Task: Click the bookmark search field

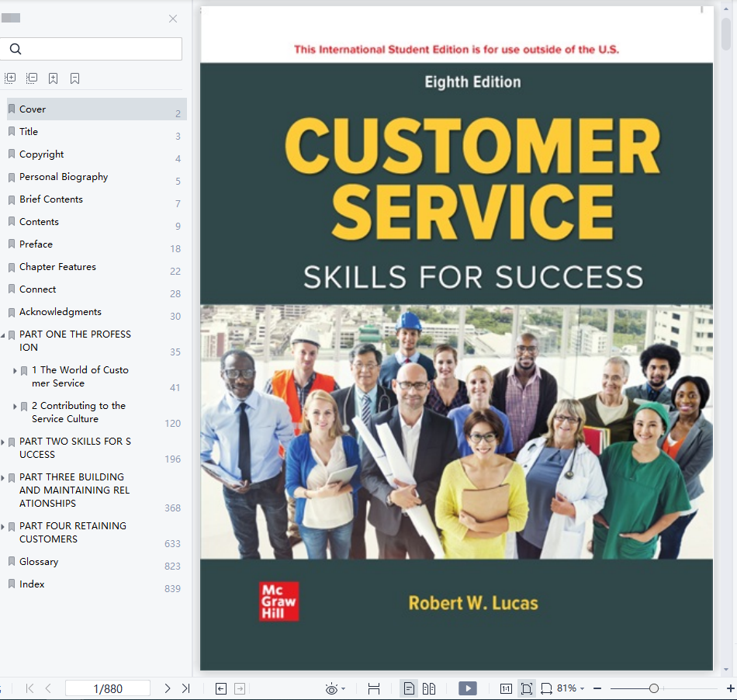Action: [x=91, y=49]
